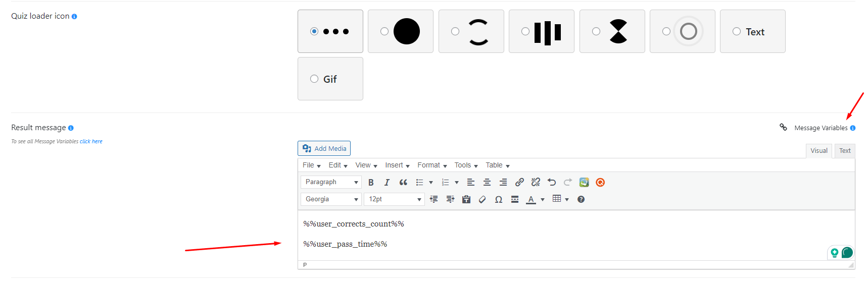Insert a bulleted list

419,182
